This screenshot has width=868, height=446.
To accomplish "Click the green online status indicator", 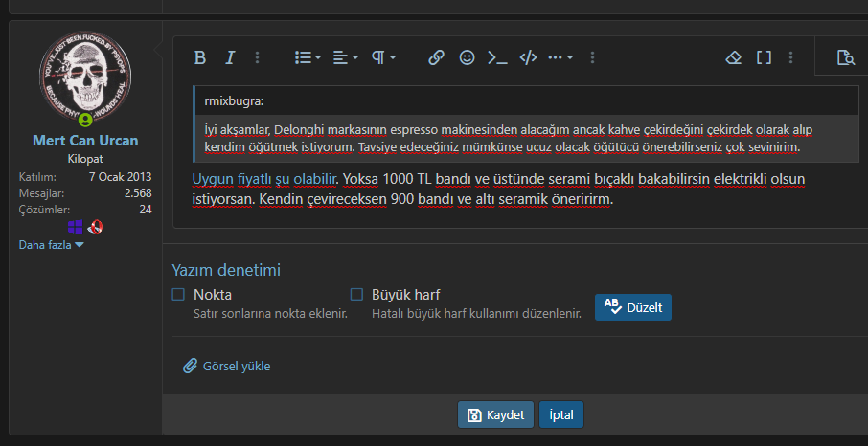I will coord(85,120).
